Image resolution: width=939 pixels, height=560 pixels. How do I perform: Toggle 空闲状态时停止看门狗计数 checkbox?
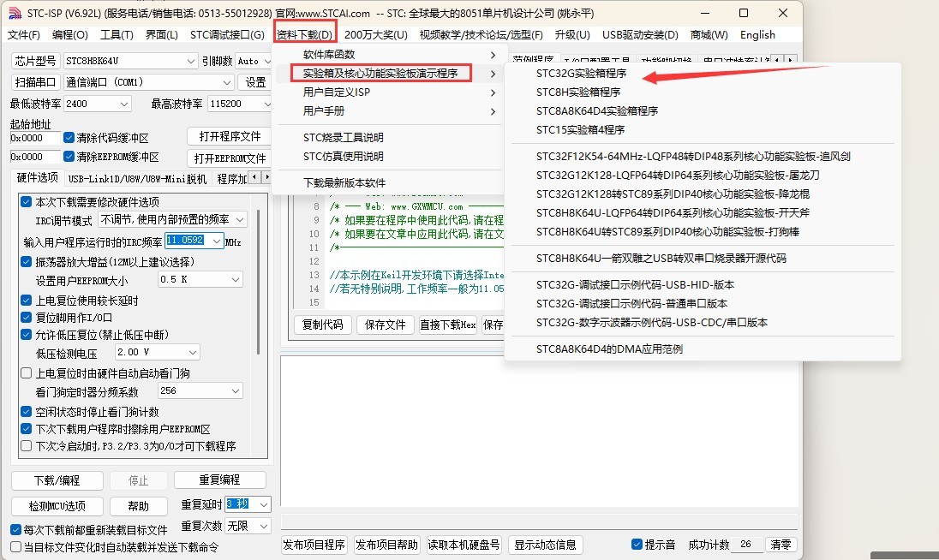pyautogui.click(x=26, y=412)
